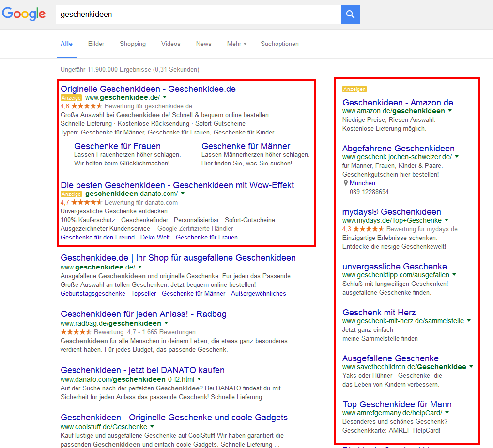This screenshot has height=448, width=493.
Task: Expand arrow next to www.geschenk-mit-herz.de/sammelstelle
Action: point(469,320)
